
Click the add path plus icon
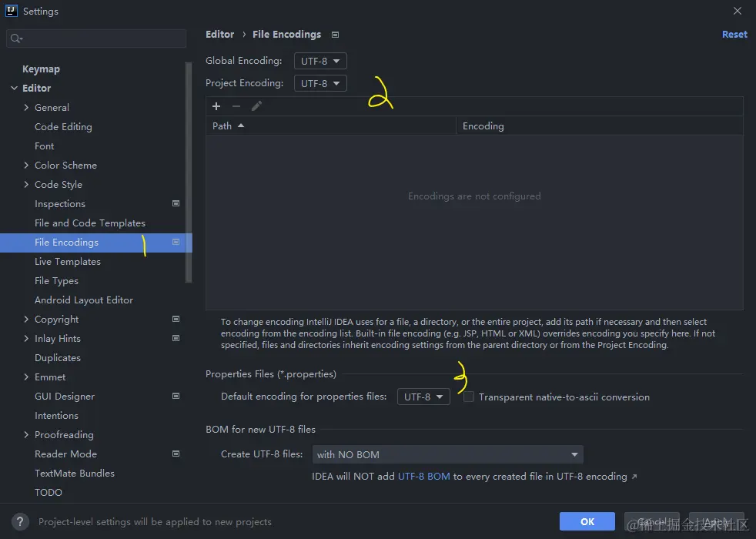pos(216,106)
